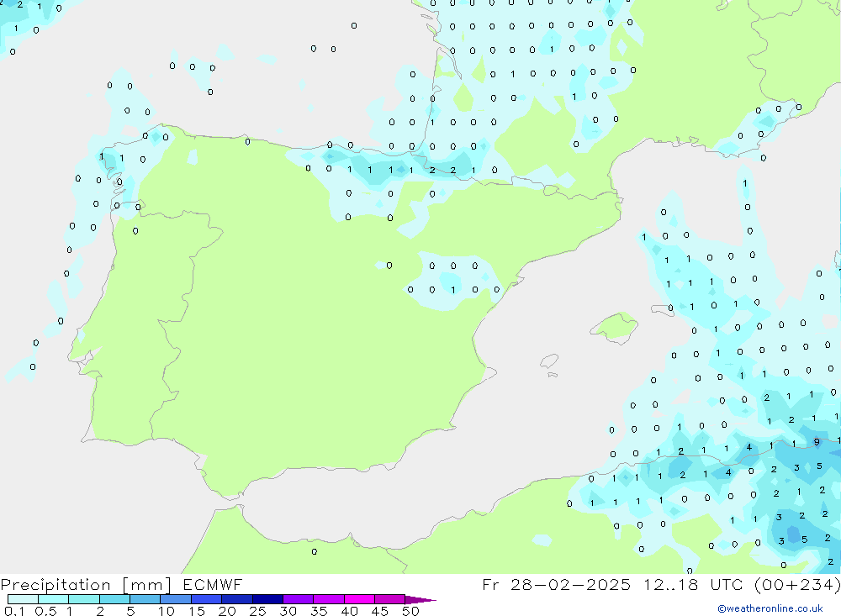Image resolution: width=841 pixels, height=616 pixels.
Task: Pick the 5–10 mm legend swatch
Action: click(145, 599)
